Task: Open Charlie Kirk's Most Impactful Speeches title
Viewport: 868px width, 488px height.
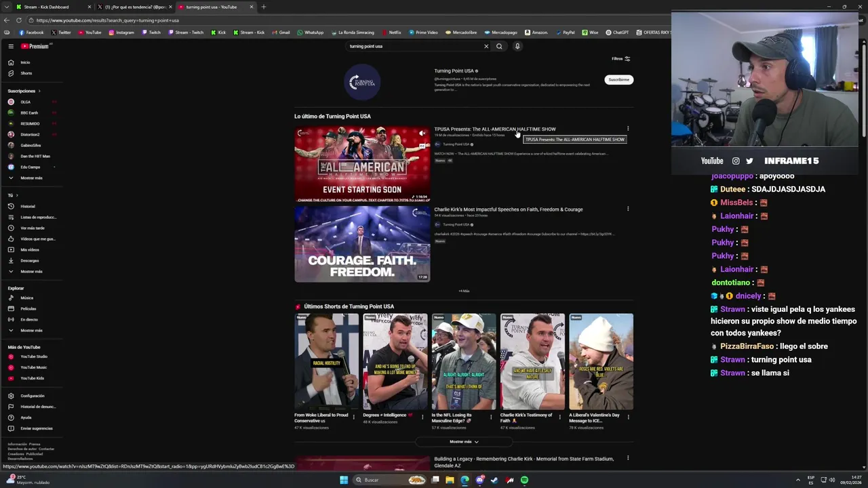Action: [x=509, y=209]
